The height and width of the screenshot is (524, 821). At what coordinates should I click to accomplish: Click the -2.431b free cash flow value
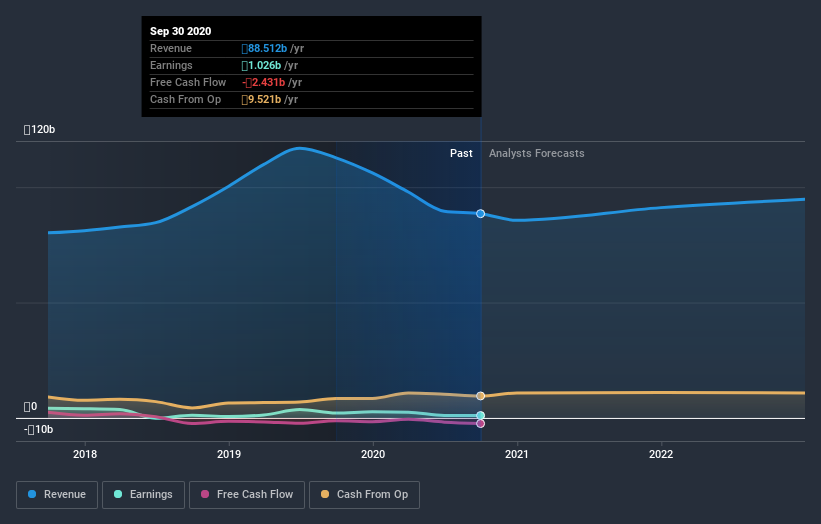pyautogui.click(x=263, y=82)
